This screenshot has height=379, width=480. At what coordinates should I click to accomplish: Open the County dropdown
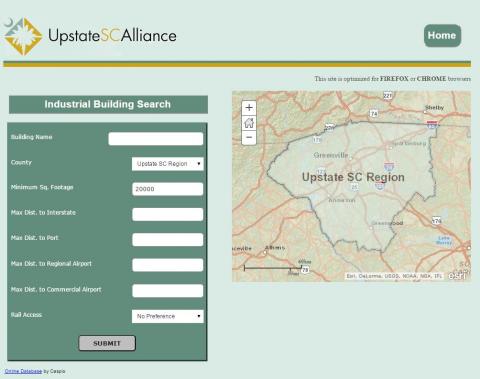[x=168, y=164]
